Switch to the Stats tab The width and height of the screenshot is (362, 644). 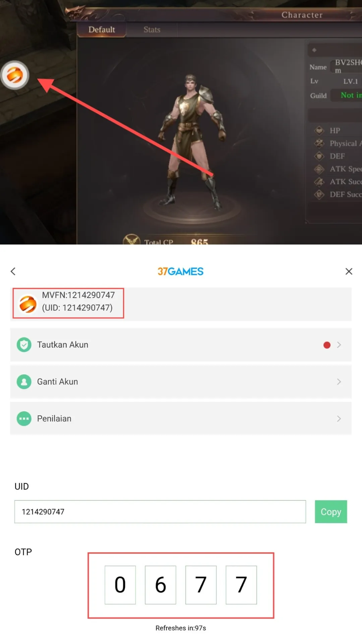(152, 30)
